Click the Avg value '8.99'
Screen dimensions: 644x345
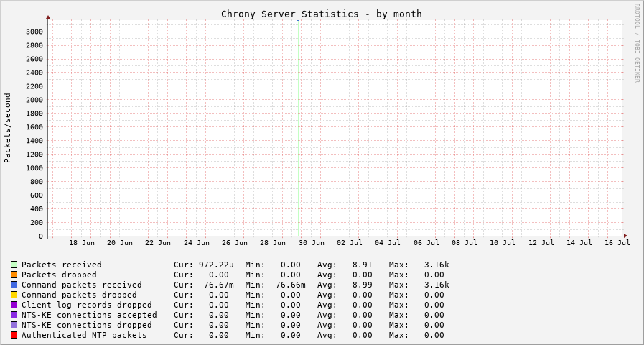(x=363, y=285)
